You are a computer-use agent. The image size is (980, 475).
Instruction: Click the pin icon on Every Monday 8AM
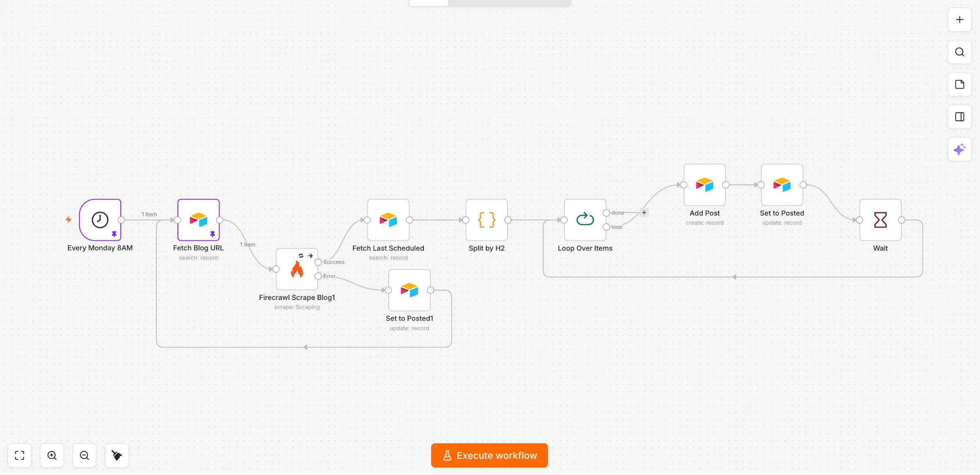click(x=114, y=234)
